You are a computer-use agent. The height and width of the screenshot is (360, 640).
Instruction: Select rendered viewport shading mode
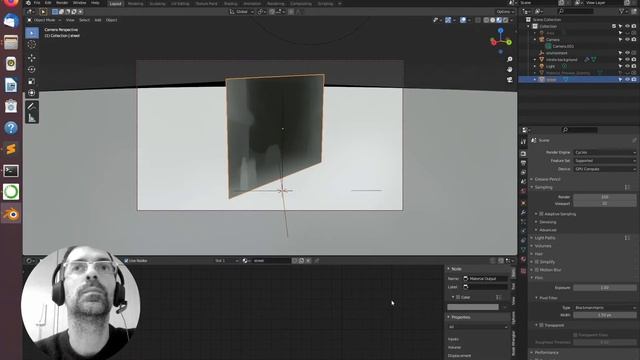(506, 20)
